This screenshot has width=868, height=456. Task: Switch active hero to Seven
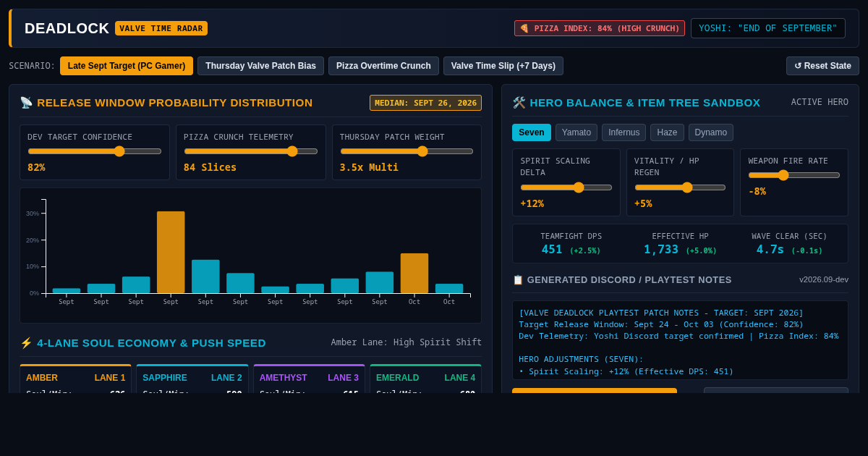(x=532, y=132)
